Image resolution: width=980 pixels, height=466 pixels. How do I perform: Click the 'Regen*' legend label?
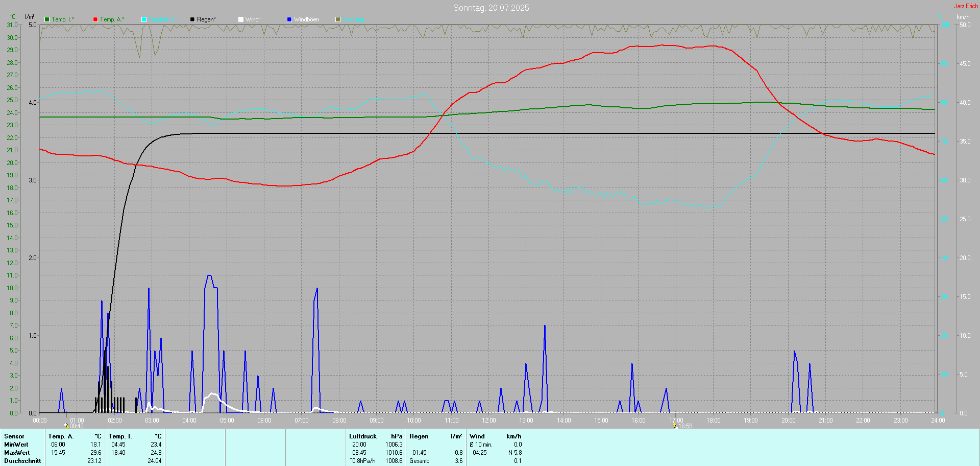tap(206, 19)
